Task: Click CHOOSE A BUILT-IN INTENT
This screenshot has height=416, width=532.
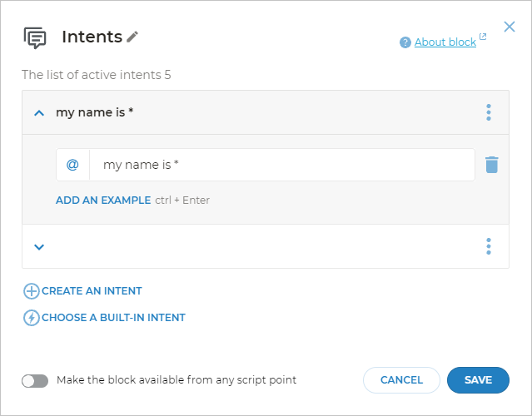Action: click(x=113, y=318)
